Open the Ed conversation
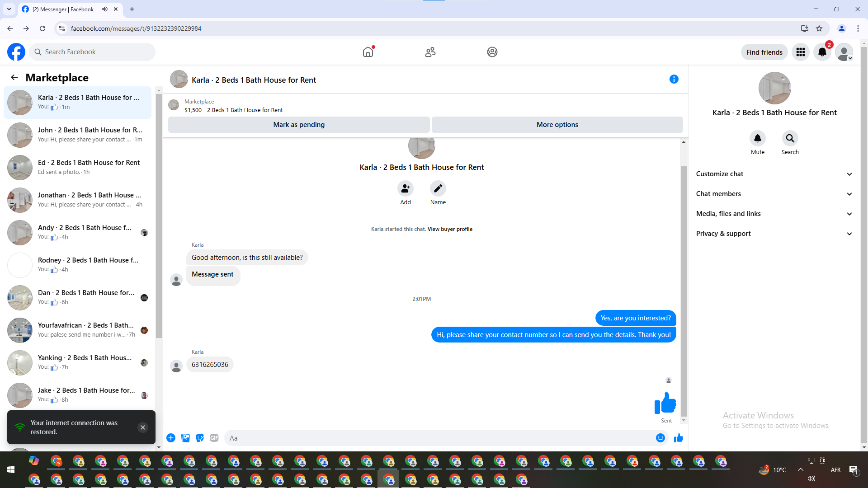 pyautogui.click(x=78, y=167)
